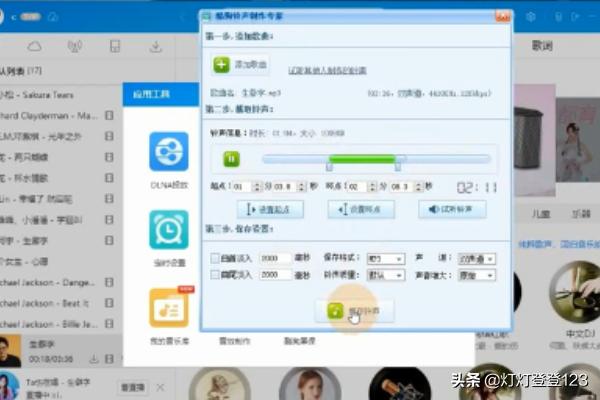This screenshot has width=600, height=400.
Task: Open the orange My Music Library icon
Action: point(168,307)
